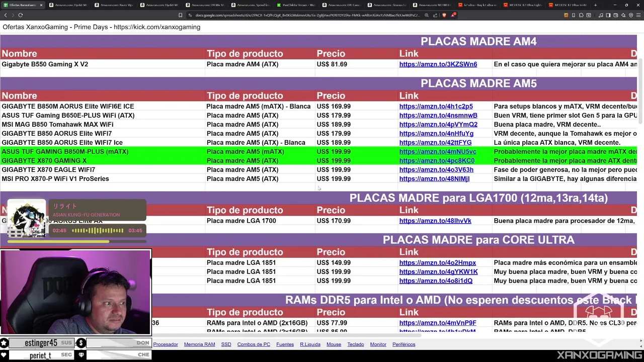Open link https://amzn.to/4pc8KC0
This screenshot has height=362, width=644.
coord(437,161)
